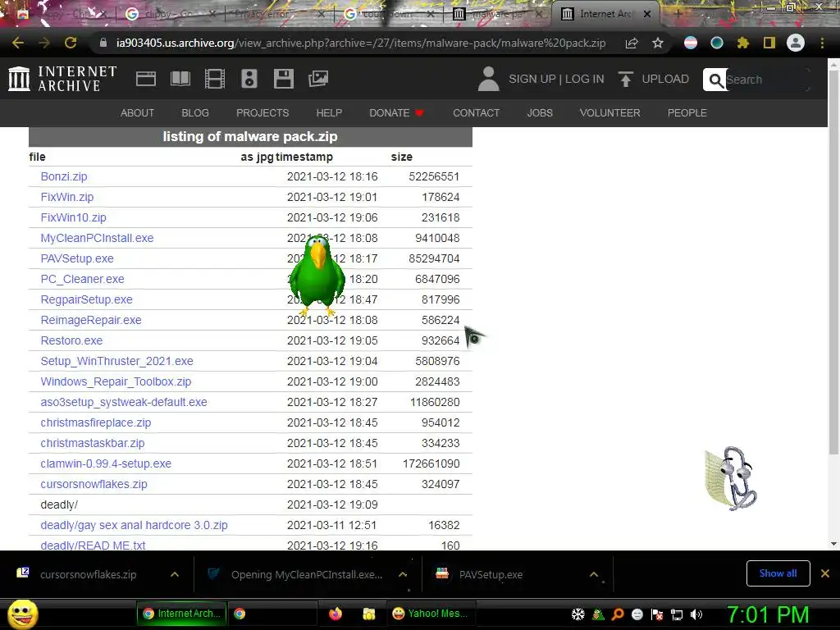Image resolution: width=840 pixels, height=630 pixels.
Task: Launch Firefox from the taskbar
Action: click(x=336, y=614)
